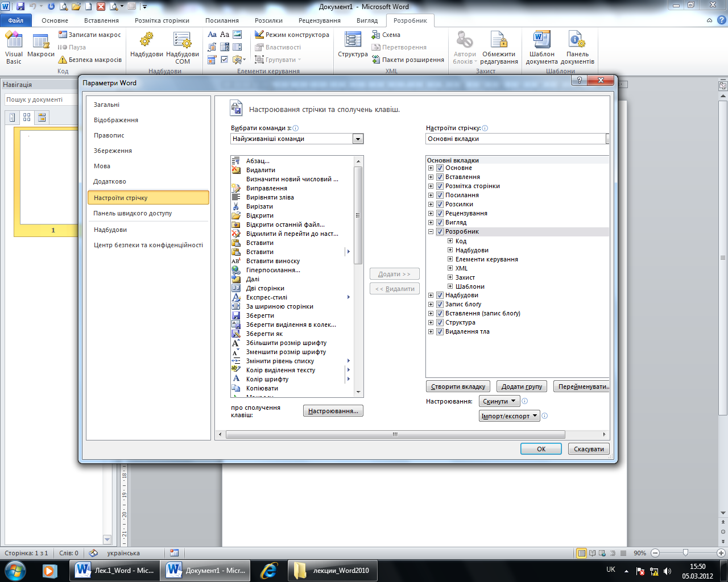This screenshot has width=728, height=582.
Task: Click the Save icon in quick access toolbar
Action: point(20,7)
